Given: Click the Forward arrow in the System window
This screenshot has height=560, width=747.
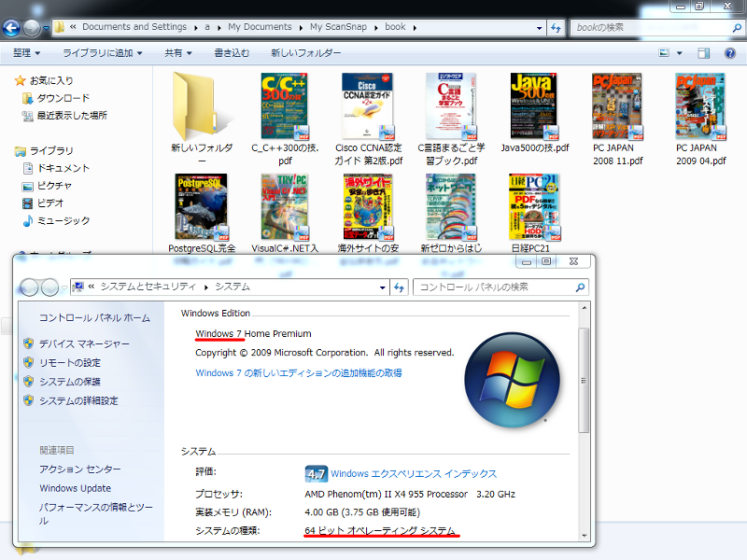Looking at the screenshot, I should [49, 287].
